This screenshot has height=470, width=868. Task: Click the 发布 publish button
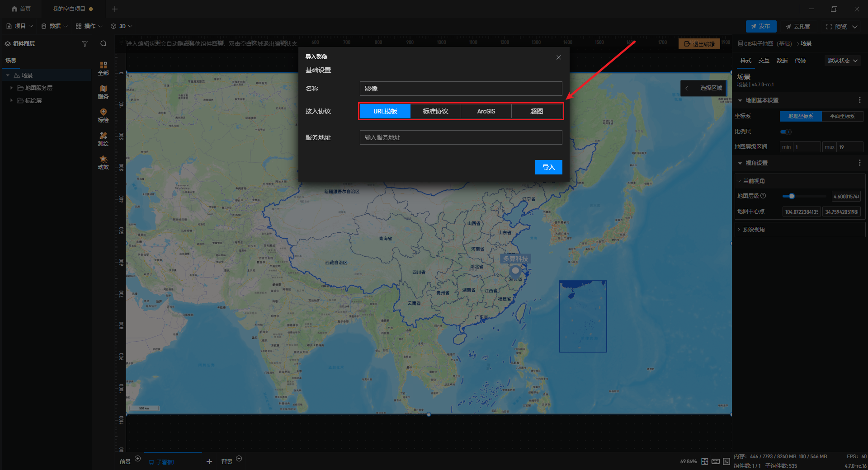(x=761, y=26)
